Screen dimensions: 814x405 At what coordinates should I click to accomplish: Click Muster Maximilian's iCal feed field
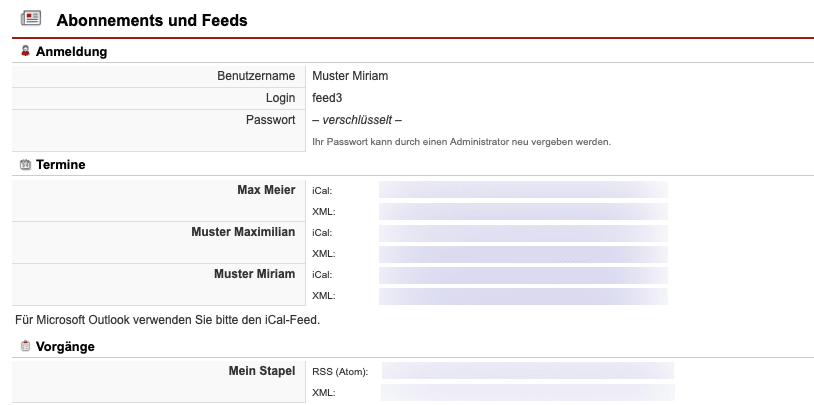pyautogui.click(x=523, y=233)
